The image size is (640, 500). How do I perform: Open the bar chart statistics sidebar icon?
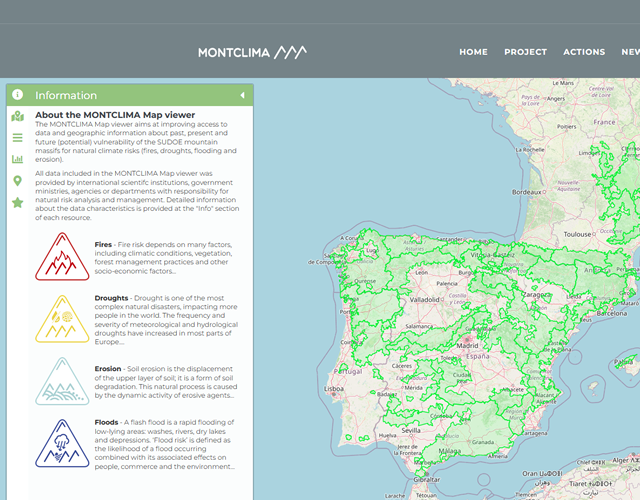pos(18,159)
